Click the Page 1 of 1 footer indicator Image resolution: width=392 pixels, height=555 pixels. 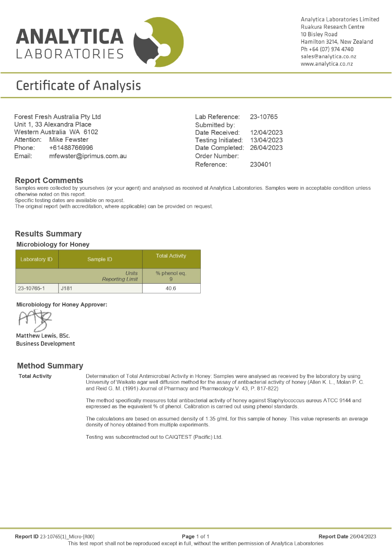coord(196,536)
